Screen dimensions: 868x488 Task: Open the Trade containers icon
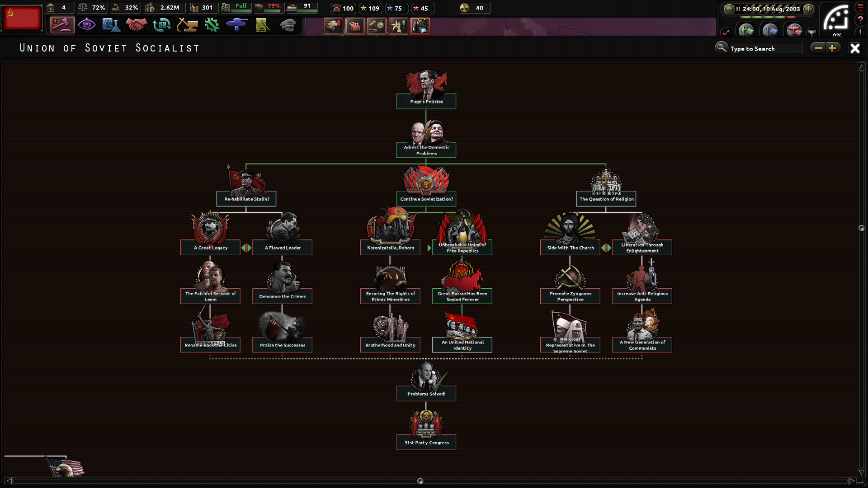tap(161, 25)
